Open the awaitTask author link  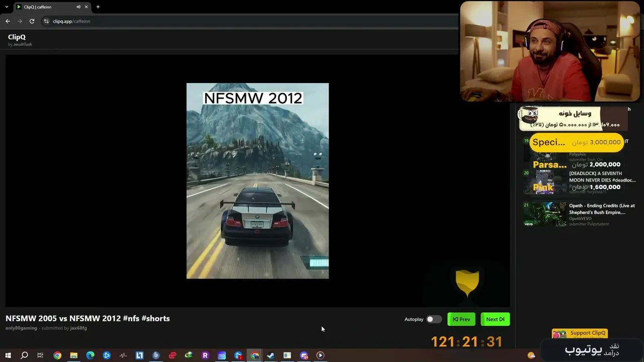23,44
